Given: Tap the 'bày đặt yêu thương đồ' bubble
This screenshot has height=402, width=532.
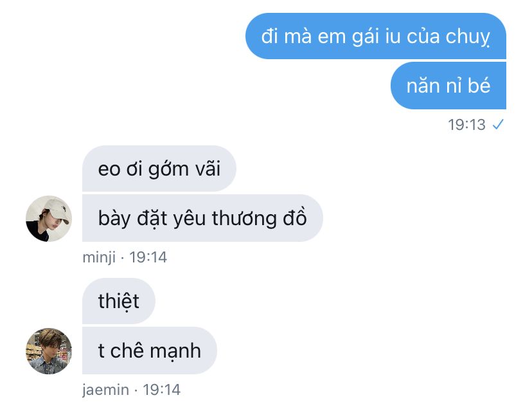Looking at the screenshot, I should (x=202, y=218).
